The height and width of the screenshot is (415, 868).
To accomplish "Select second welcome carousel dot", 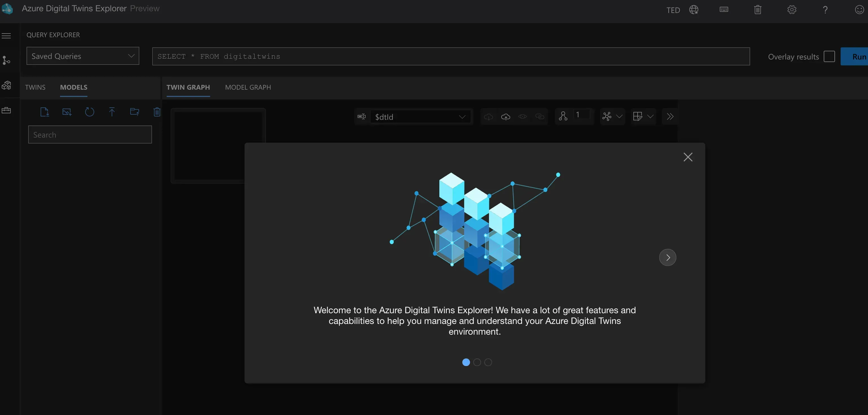I will pyautogui.click(x=477, y=363).
